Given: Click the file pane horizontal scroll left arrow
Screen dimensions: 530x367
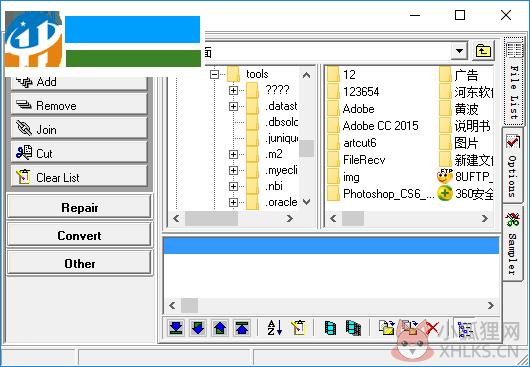Looking at the screenshot, I should [333, 218].
